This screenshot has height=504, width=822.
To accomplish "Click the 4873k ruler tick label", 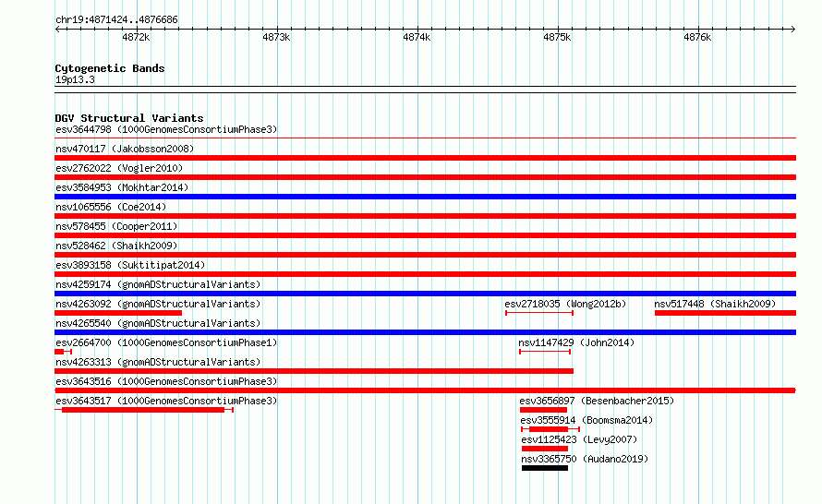I will 276,37.
